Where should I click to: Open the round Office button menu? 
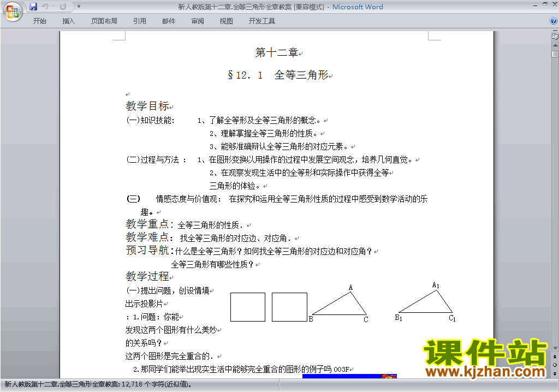[13, 12]
